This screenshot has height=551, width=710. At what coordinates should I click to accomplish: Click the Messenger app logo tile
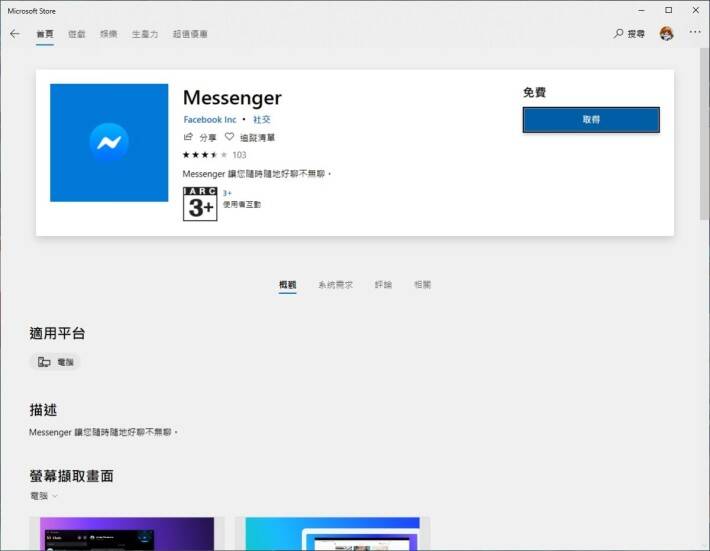pos(109,143)
